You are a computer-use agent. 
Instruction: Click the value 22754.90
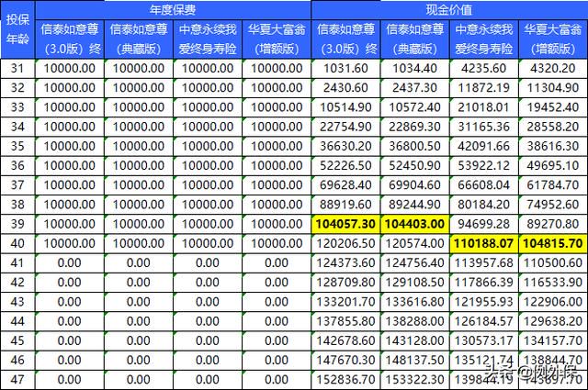coord(345,127)
